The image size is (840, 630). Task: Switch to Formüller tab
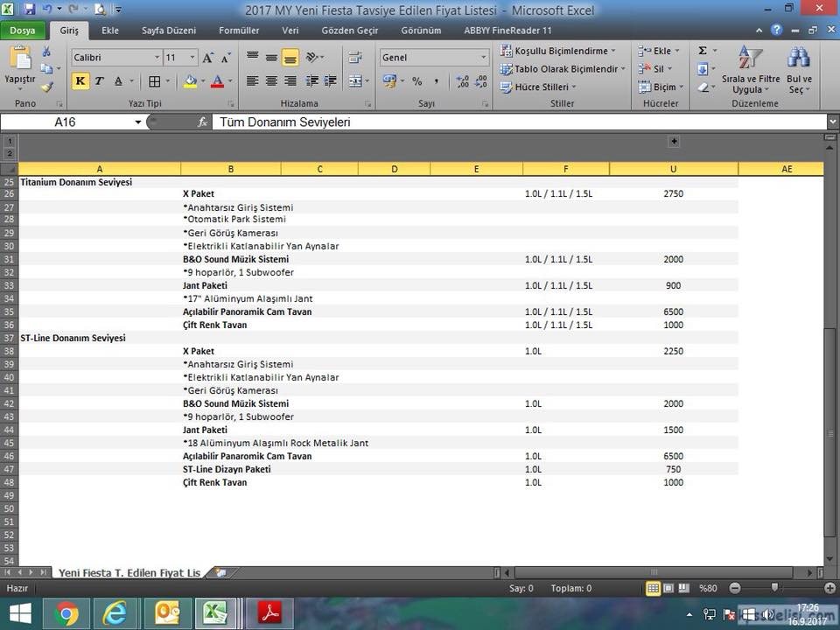(x=239, y=31)
